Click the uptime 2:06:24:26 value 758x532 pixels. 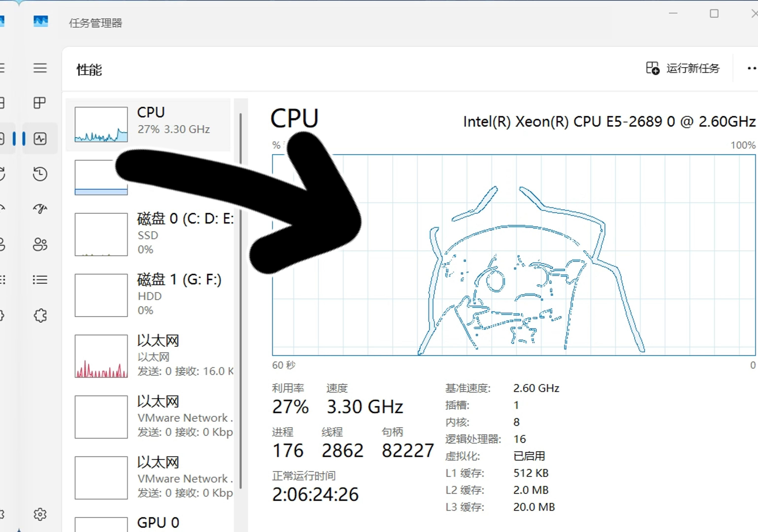click(x=315, y=494)
